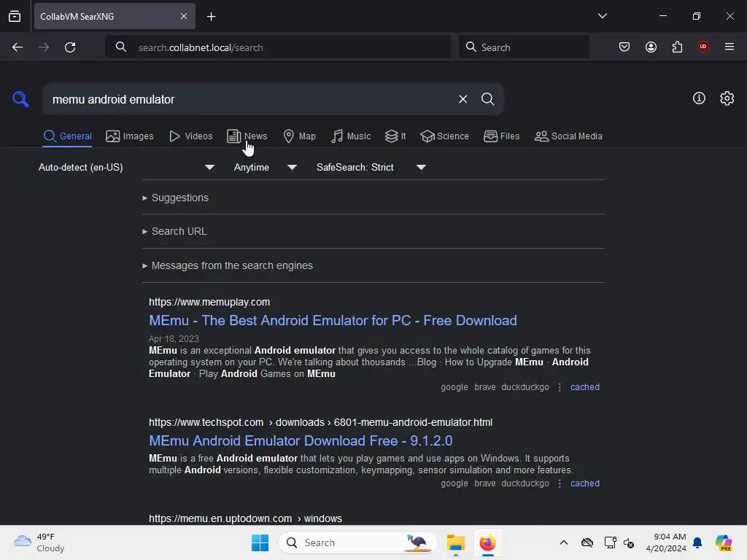Open cached version of memuplay result
This screenshot has width=747, height=560.
585,387
